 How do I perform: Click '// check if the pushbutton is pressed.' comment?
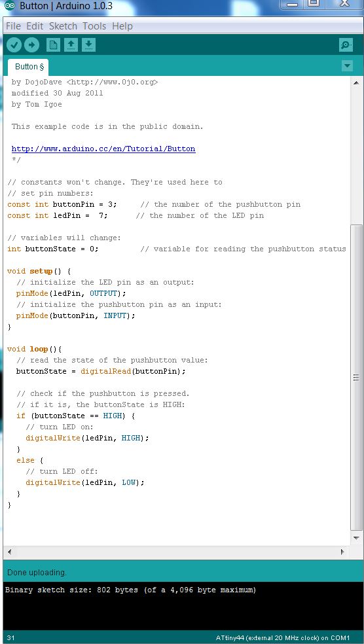(x=103, y=393)
